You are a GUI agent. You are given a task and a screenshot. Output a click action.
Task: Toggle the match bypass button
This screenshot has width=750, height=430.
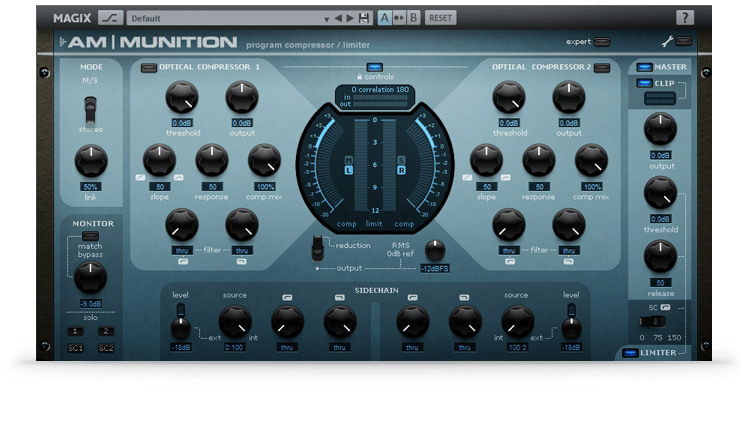[90, 236]
